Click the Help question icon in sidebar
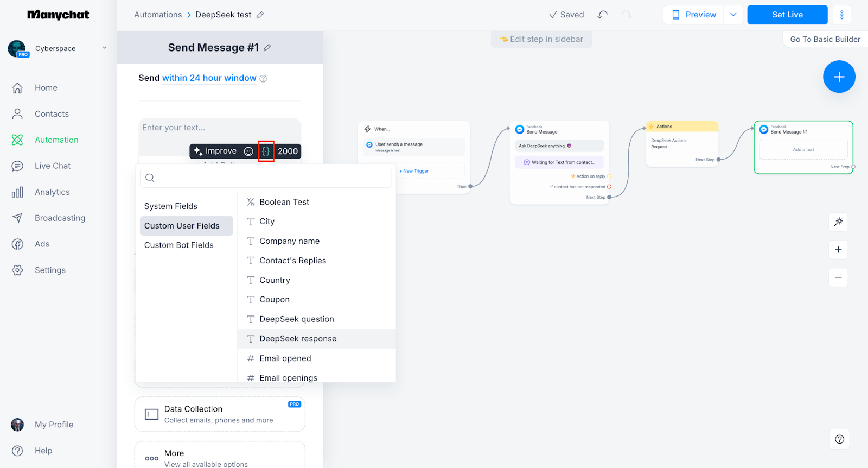Image resolution: width=868 pixels, height=468 pixels. (x=17, y=451)
